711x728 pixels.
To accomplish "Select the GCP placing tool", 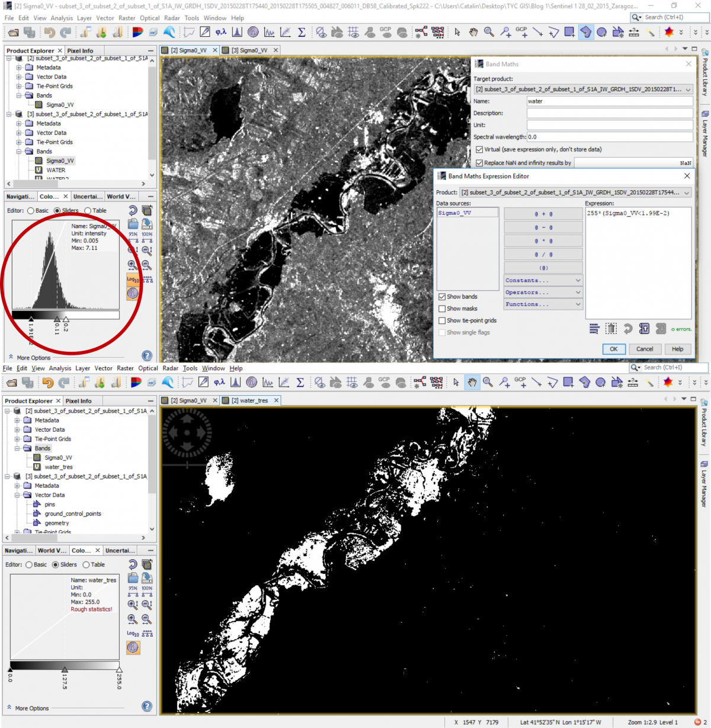I will pyautogui.click(x=522, y=33).
